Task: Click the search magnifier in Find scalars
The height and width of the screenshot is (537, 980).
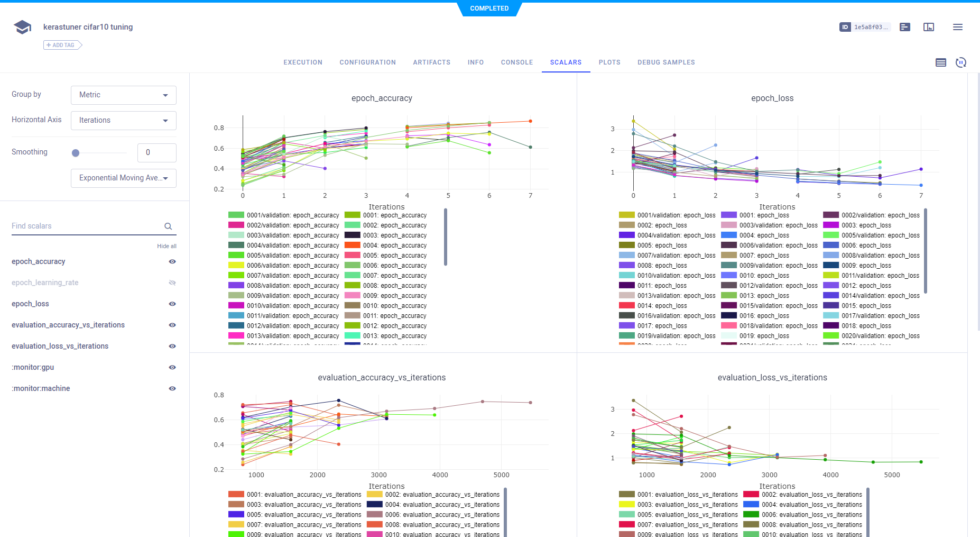Action: (168, 226)
